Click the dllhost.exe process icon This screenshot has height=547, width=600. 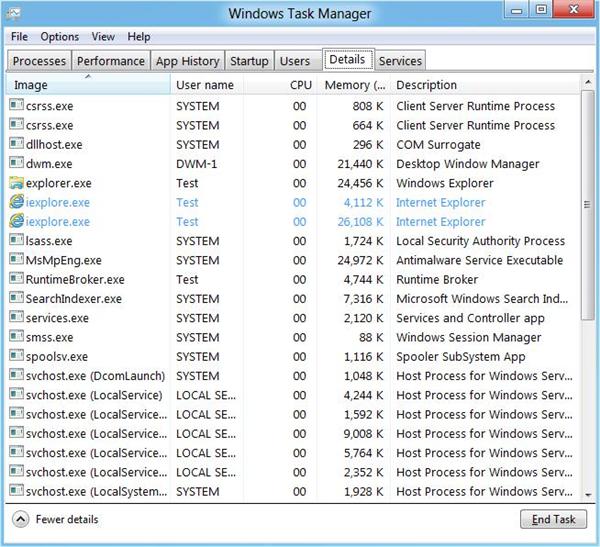pyautogui.click(x=16, y=143)
